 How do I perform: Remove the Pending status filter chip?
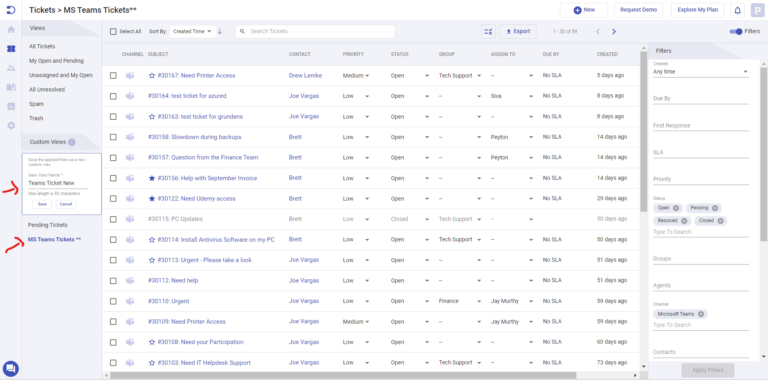pos(715,208)
